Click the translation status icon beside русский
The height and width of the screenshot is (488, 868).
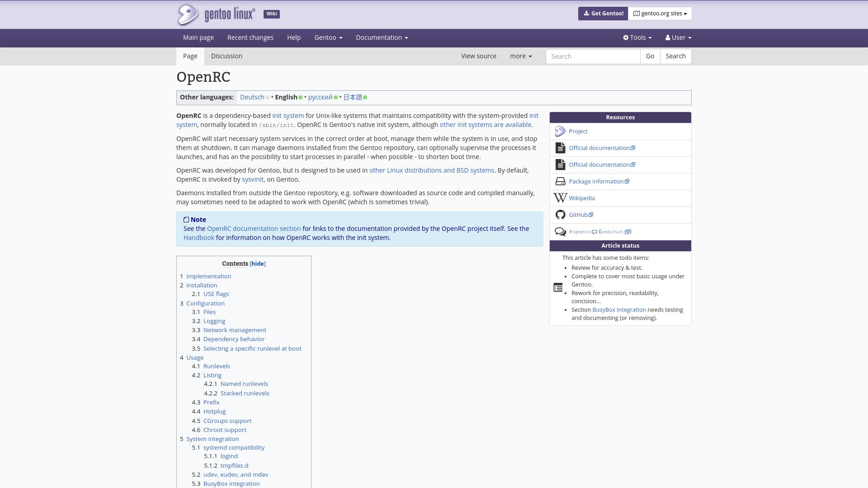pyautogui.click(x=335, y=98)
